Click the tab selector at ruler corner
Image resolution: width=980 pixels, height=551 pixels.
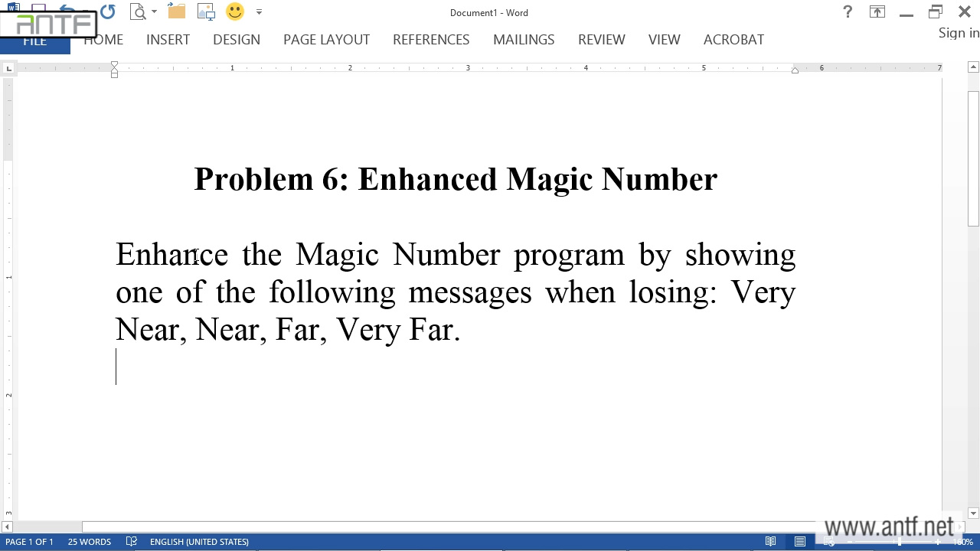click(x=8, y=69)
